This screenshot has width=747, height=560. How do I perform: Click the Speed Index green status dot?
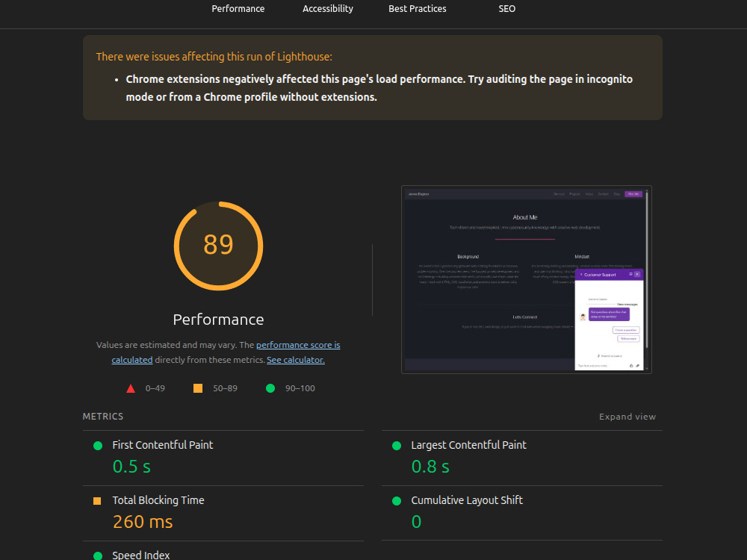coord(98,556)
